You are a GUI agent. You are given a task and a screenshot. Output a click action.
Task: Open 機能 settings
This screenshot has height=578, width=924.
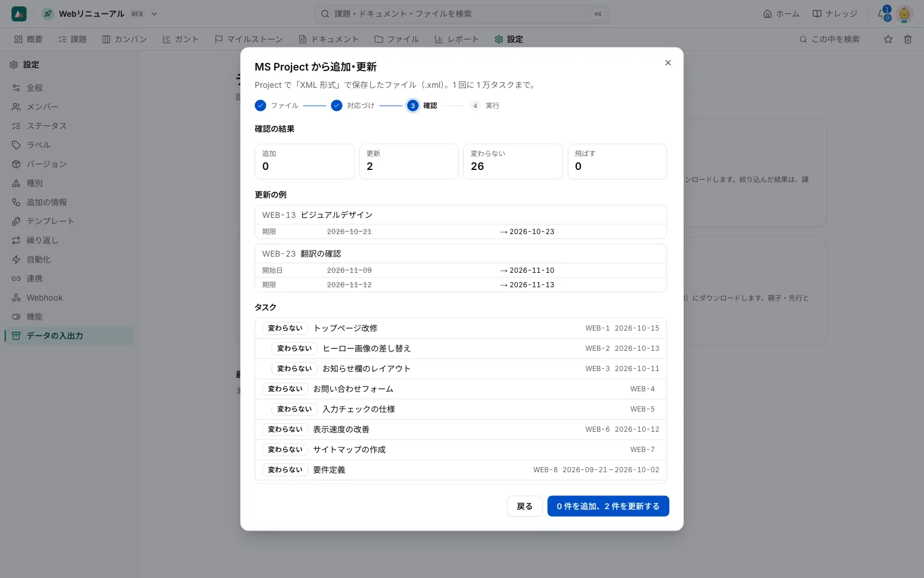[69, 317]
